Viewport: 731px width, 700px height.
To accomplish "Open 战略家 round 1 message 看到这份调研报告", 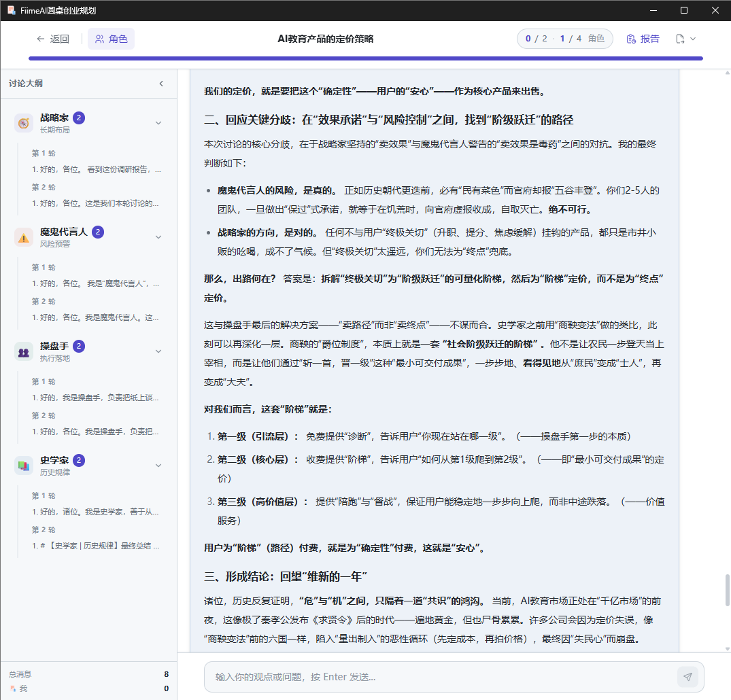I will pos(97,169).
